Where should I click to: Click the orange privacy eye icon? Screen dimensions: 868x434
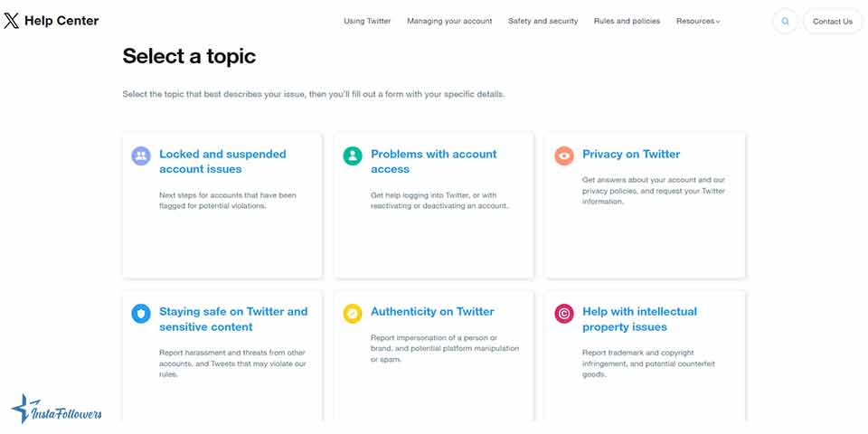coord(564,156)
